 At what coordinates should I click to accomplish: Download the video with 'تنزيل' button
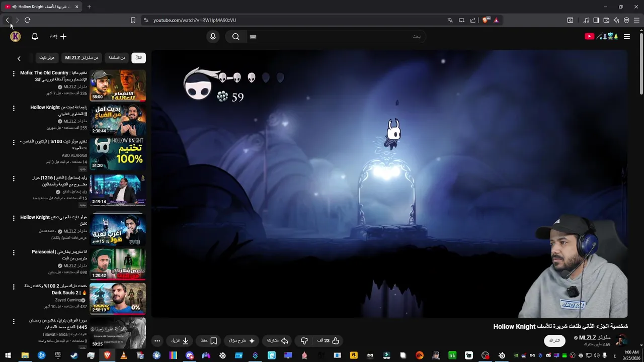(180, 341)
